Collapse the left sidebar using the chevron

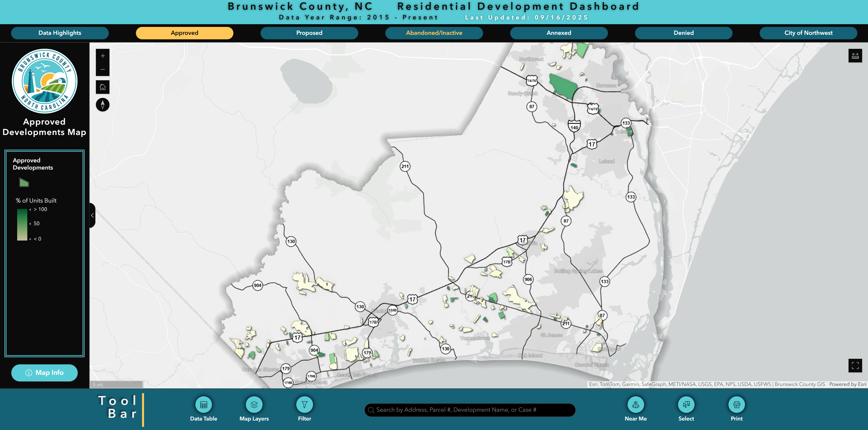point(92,215)
